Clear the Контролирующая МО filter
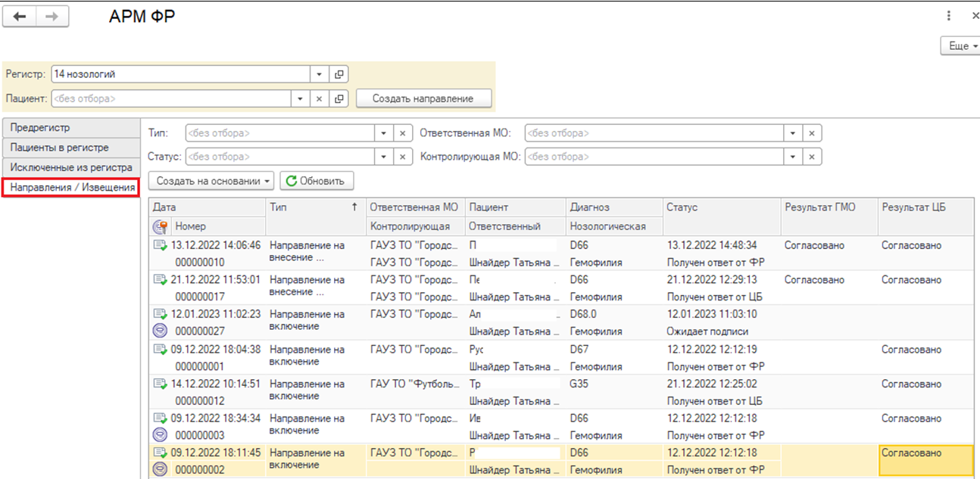The image size is (980, 479). coord(811,157)
